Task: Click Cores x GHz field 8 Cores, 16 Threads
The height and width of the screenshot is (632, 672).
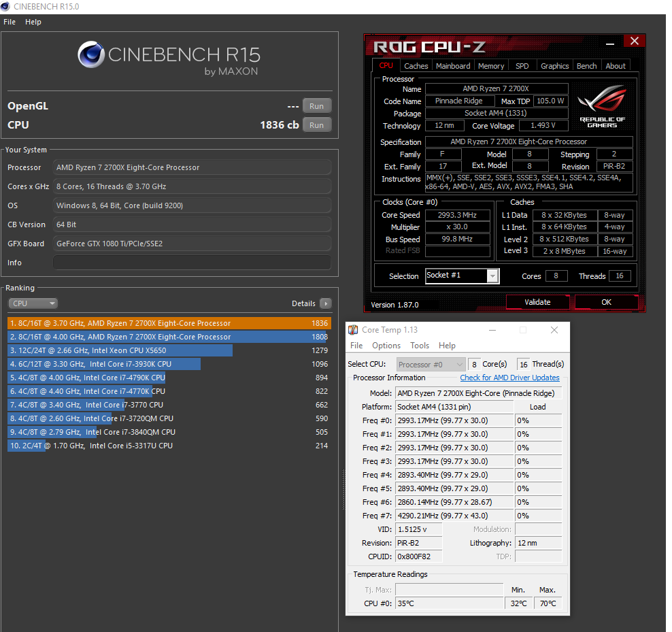Action: (192, 186)
